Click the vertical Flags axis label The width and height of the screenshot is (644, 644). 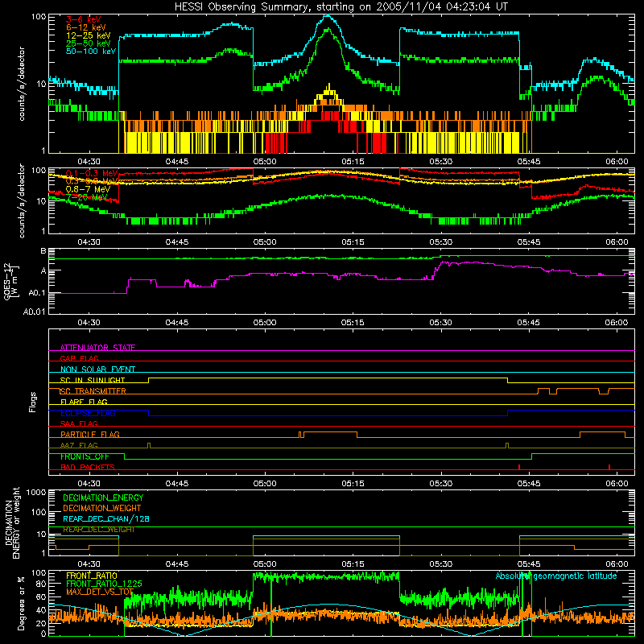[33, 402]
